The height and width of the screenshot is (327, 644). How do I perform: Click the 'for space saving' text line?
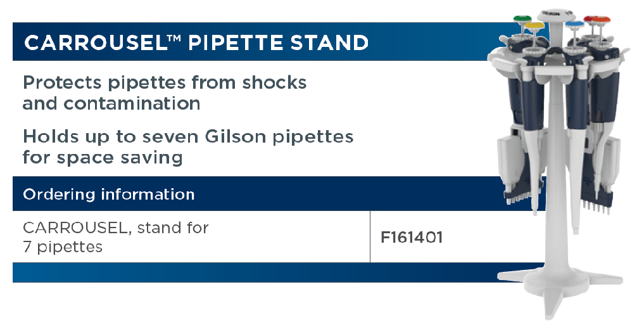tap(103, 158)
